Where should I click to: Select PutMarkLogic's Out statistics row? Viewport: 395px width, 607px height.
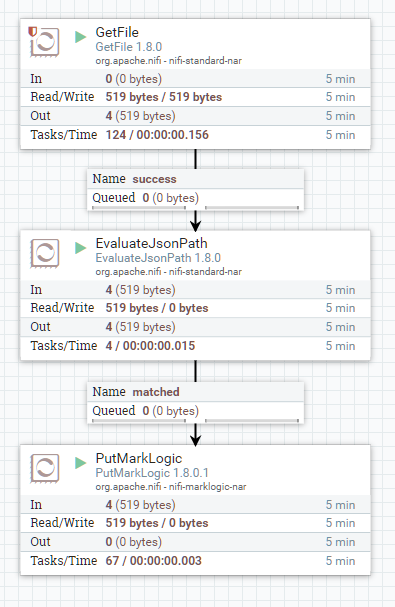196,542
